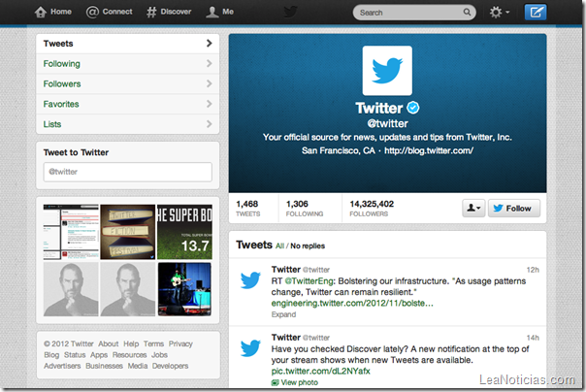Open the pic.twitter.com/dL2NYafx link
586x392 pixels.
point(321,371)
